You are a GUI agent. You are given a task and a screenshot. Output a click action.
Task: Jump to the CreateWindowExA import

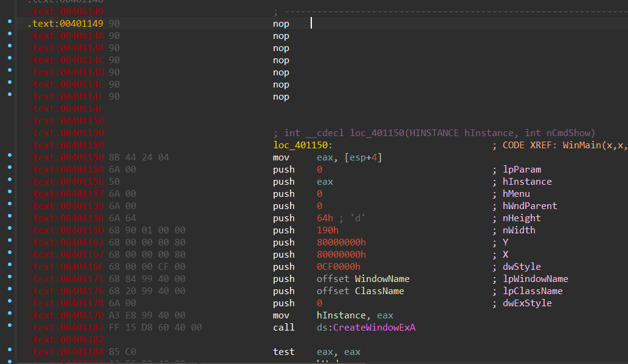(374, 328)
